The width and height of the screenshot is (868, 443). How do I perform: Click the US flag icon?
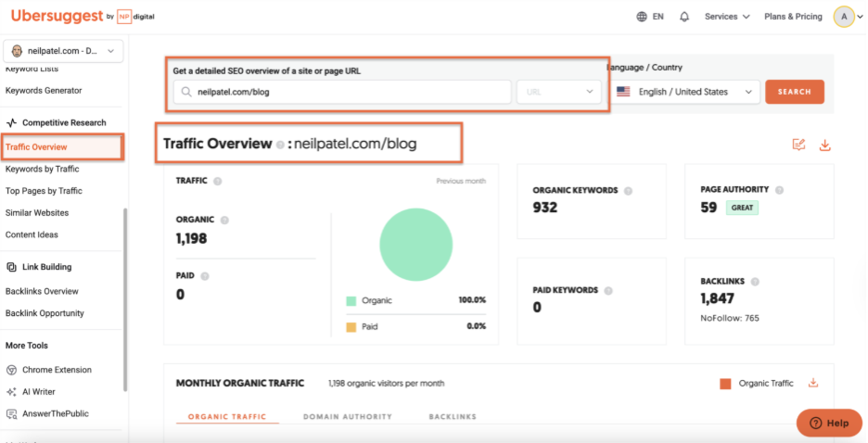coord(623,92)
